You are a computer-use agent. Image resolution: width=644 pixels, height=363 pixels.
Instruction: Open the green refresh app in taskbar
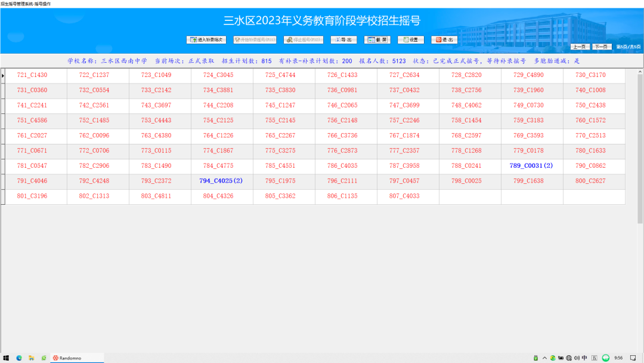point(44,358)
